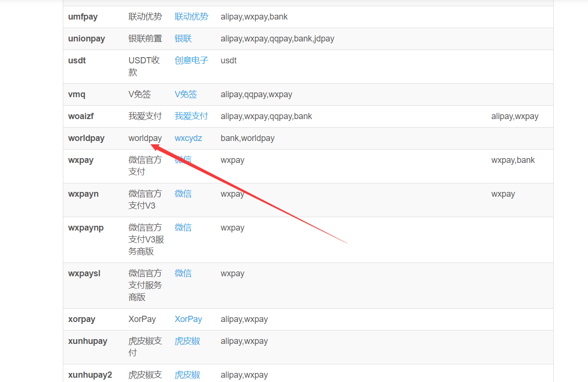Select the bold woaizf plugin name
588x382 pixels.
81,116
